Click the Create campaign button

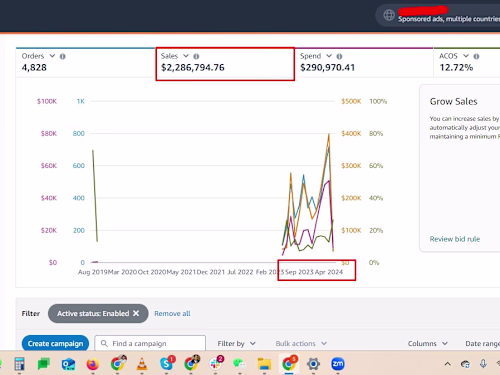[x=55, y=343]
